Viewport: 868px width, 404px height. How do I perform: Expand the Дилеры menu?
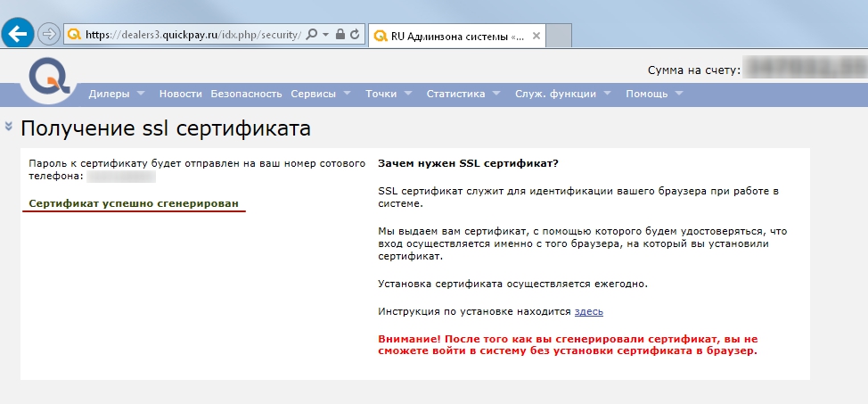pos(116,94)
